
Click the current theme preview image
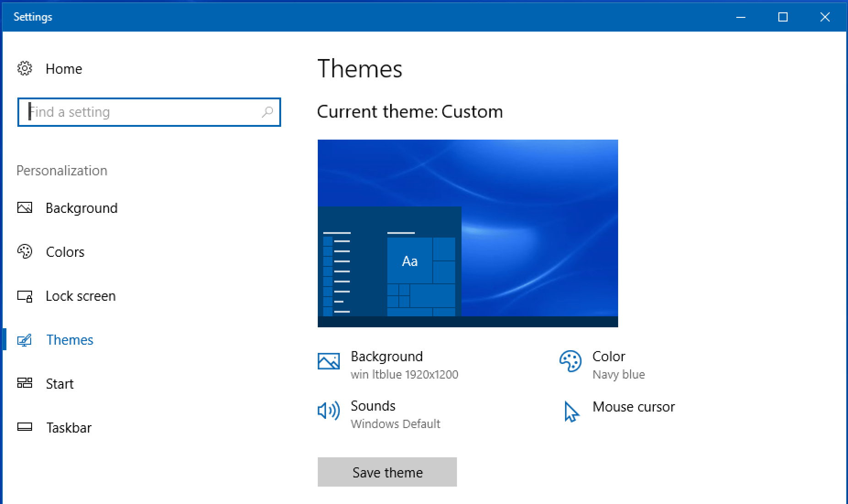click(x=467, y=233)
